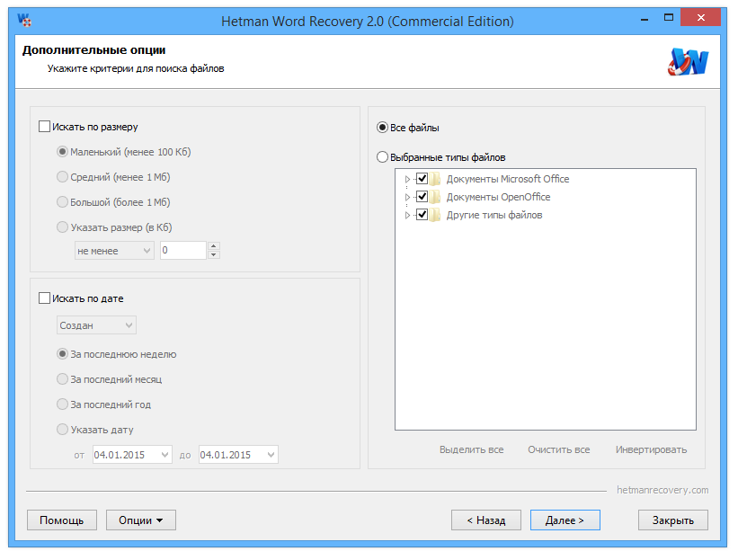Click the Помощь button
This screenshot has height=560, width=738.
62,520
